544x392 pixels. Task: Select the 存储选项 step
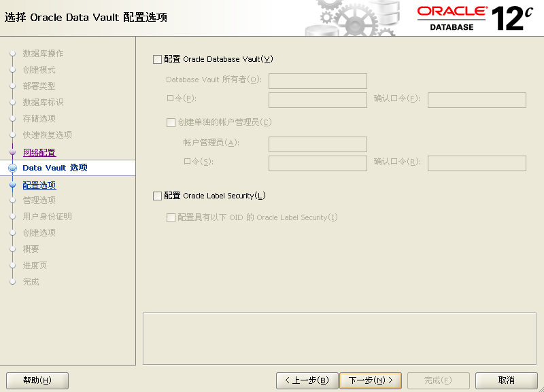pos(39,118)
